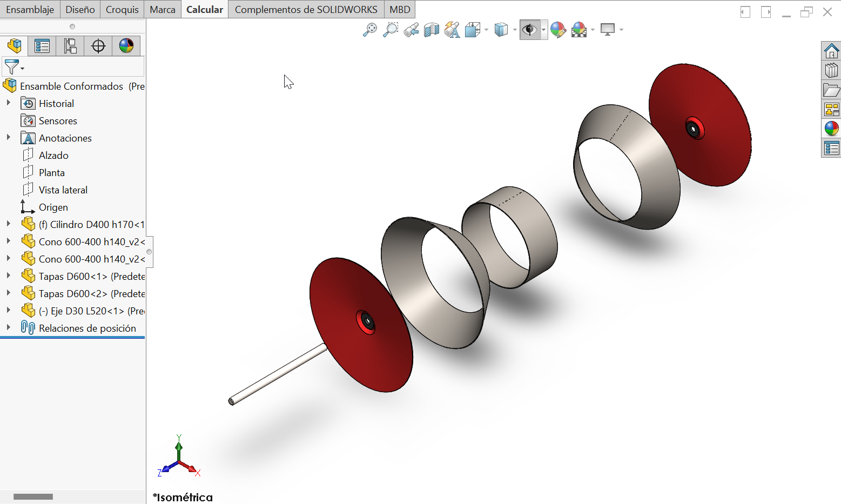The width and height of the screenshot is (841, 504).
Task: Expand Eje D30 L520 component
Action: coord(8,310)
